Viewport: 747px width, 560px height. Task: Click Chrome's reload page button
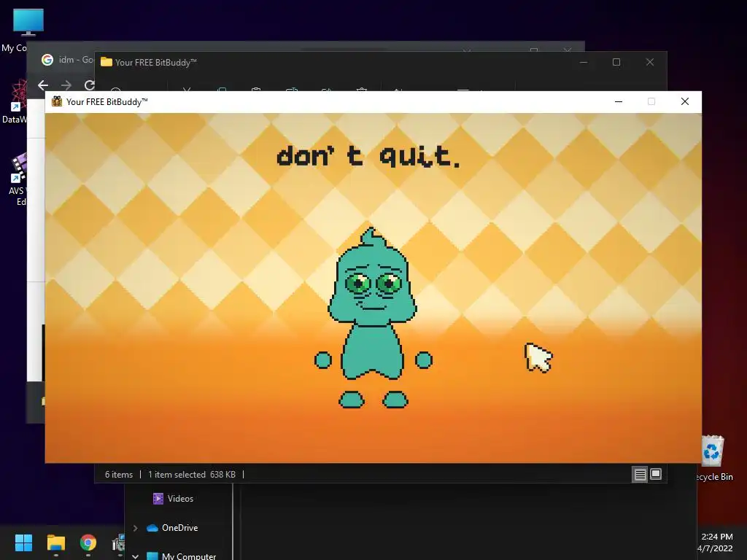click(88, 85)
